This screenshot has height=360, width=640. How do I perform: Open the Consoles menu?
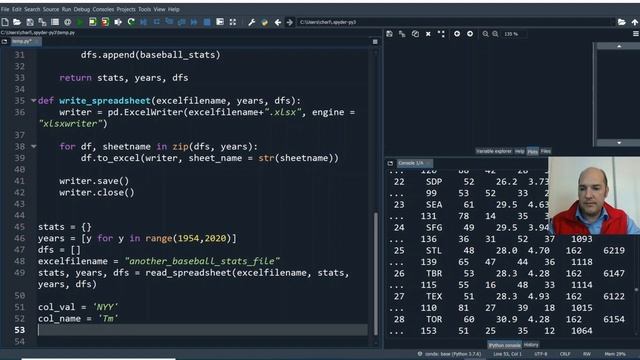103,9
